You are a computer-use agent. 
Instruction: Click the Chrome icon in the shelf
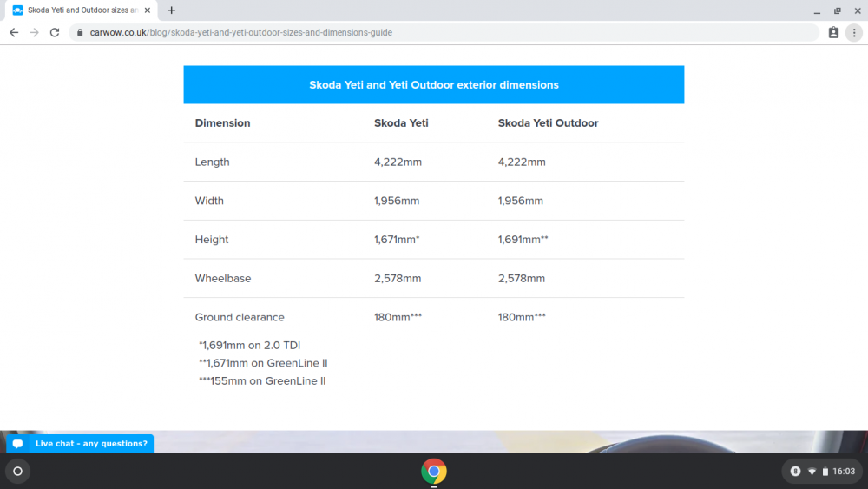tap(433, 472)
